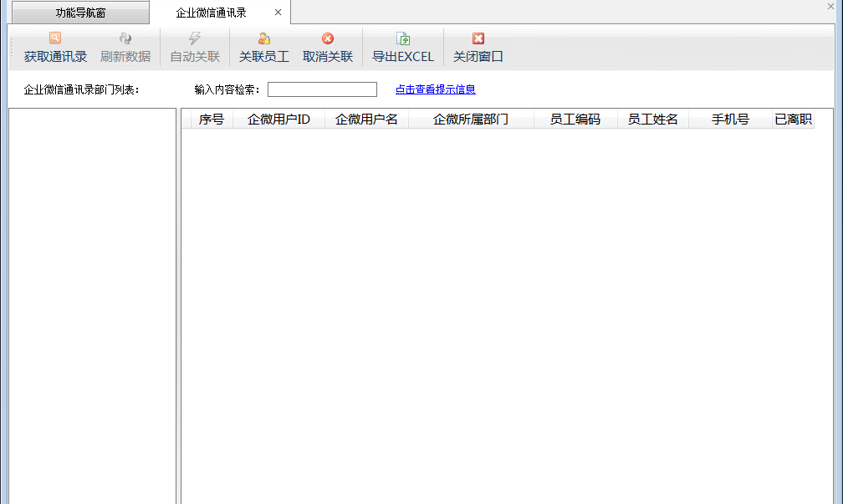Image resolution: width=843 pixels, height=504 pixels.
Task: Click the 导出EXCEL export icon
Action: (x=403, y=38)
